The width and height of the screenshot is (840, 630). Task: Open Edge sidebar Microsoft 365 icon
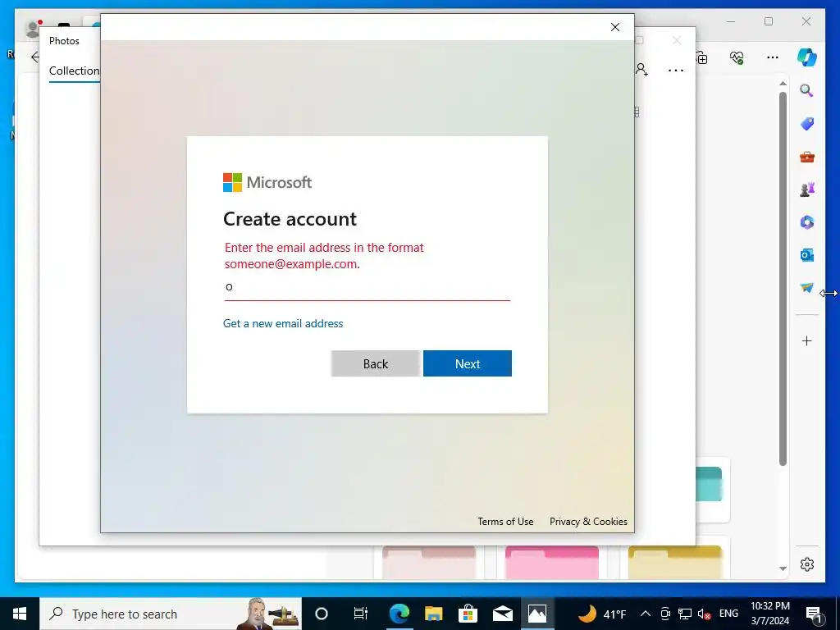click(807, 221)
